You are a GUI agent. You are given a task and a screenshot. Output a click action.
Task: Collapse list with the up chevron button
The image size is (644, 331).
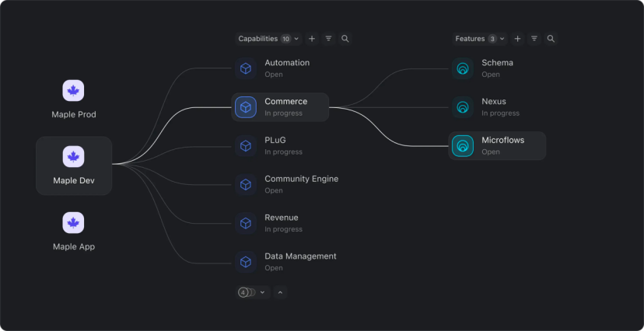[x=280, y=292]
